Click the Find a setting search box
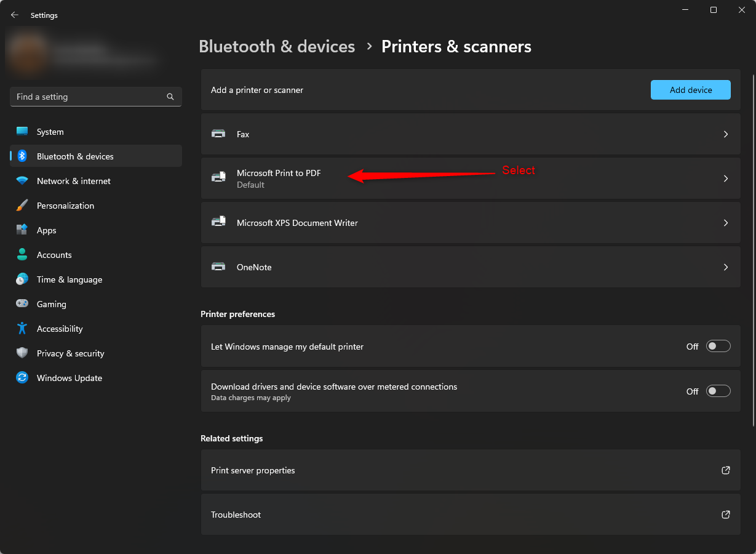Screen dimensions: 756x554 (96, 97)
